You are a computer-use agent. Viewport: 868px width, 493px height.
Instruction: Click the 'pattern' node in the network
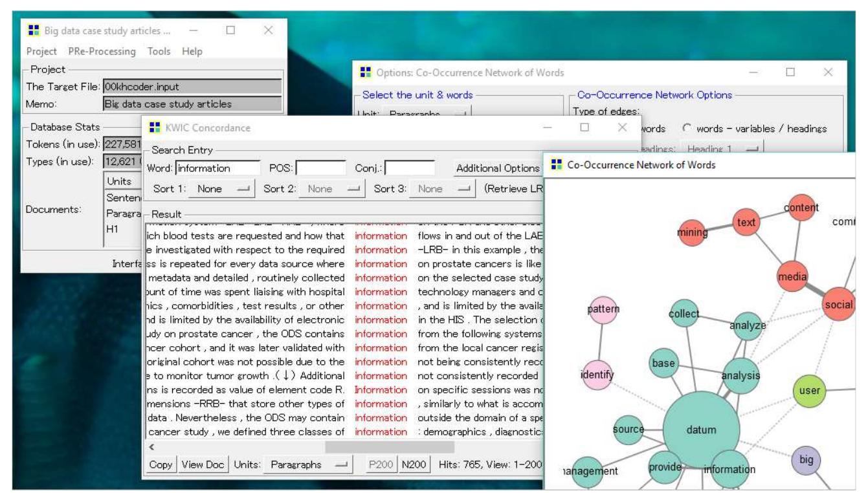604,310
